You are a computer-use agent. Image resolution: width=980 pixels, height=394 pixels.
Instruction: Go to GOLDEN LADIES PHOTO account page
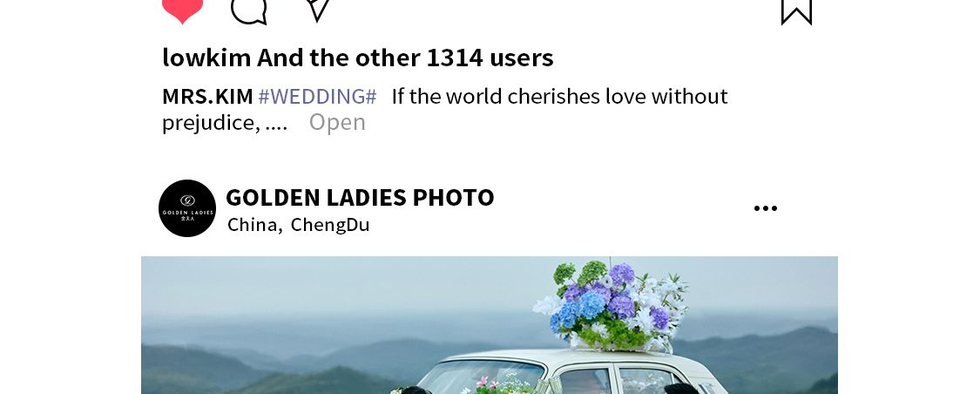point(360,198)
